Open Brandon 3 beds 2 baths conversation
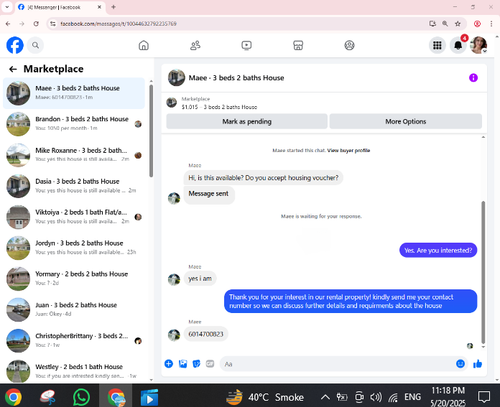The height and width of the screenshot is (407, 500). point(74,124)
